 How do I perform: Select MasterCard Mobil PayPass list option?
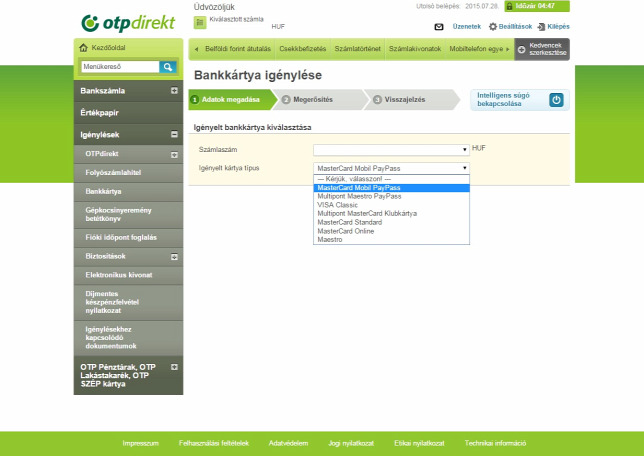(391, 188)
